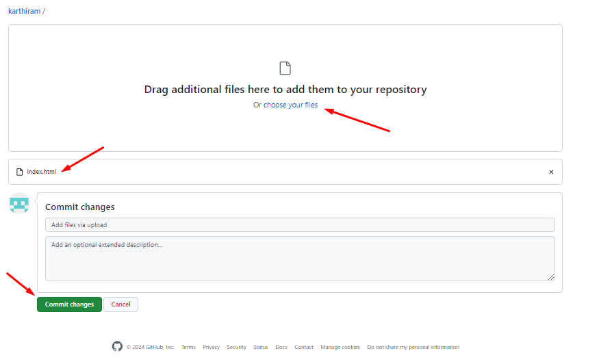Open the Privacy footer link
This screenshot has width=612, height=364.
pos(211,347)
